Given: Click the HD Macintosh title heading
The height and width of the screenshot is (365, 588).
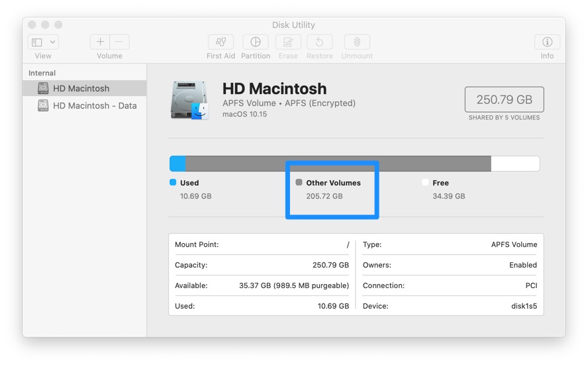Looking at the screenshot, I should click(x=275, y=89).
